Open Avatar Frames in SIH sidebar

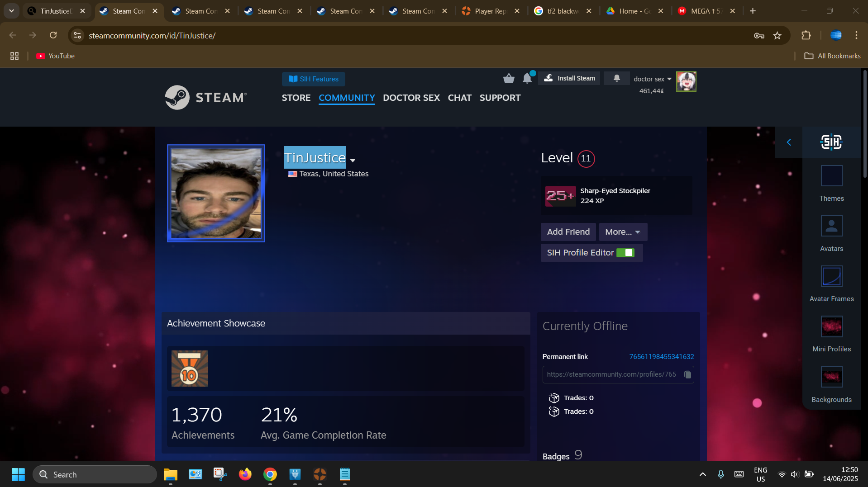coord(831,284)
